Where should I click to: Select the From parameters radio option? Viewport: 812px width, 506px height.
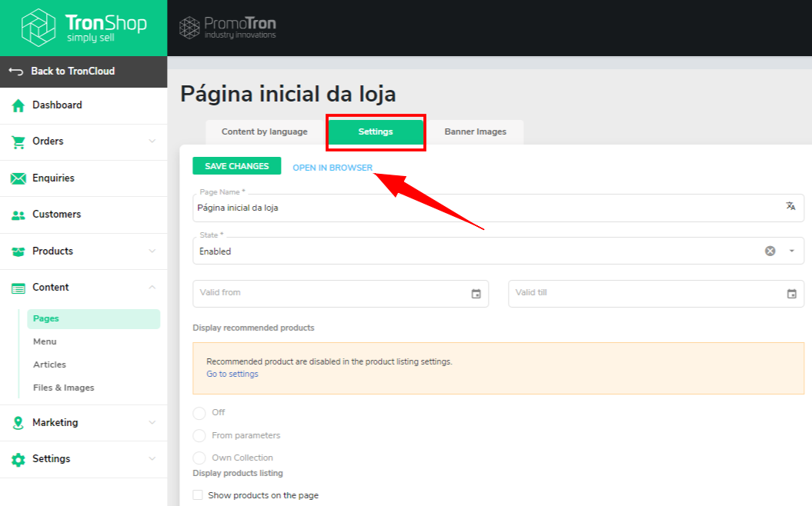tap(199, 435)
